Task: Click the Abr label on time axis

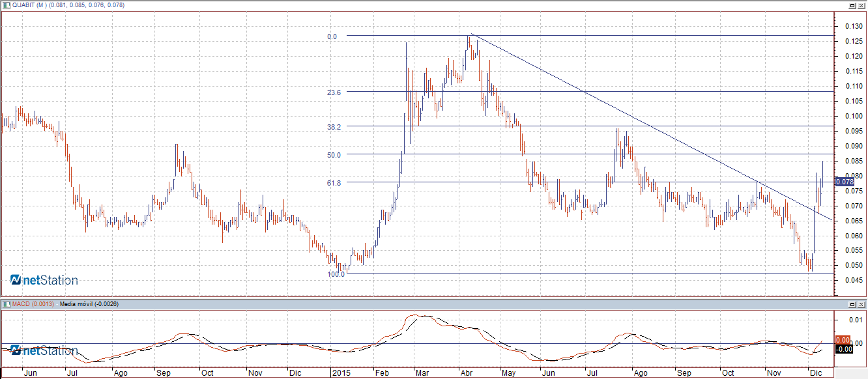Action: [467, 374]
